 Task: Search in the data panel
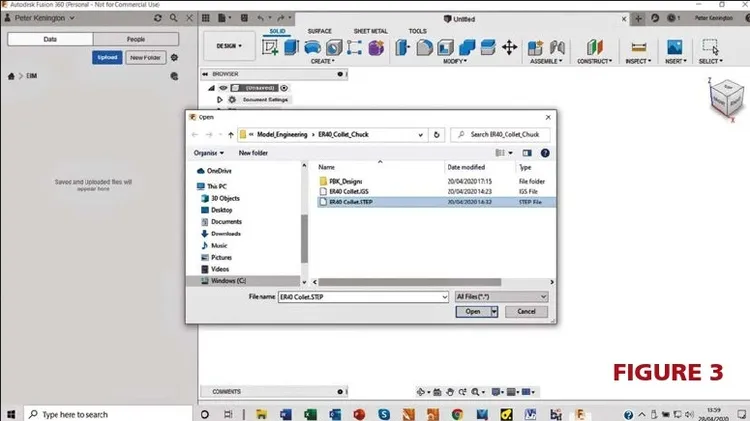click(174, 18)
